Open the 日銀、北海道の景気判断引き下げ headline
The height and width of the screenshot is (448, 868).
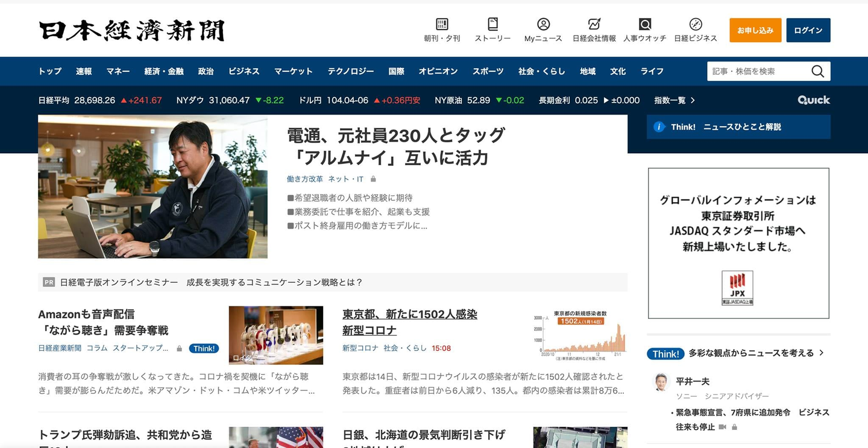point(424,437)
